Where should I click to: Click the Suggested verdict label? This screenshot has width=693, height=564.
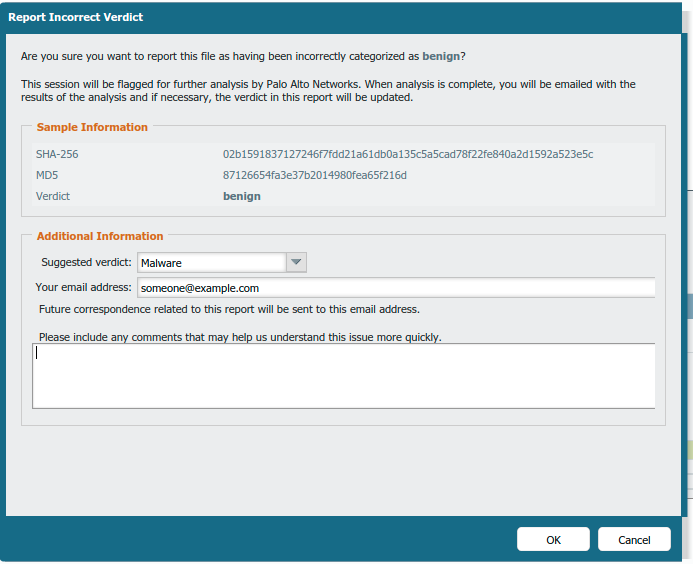pyautogui.click(x=86, y=263)
